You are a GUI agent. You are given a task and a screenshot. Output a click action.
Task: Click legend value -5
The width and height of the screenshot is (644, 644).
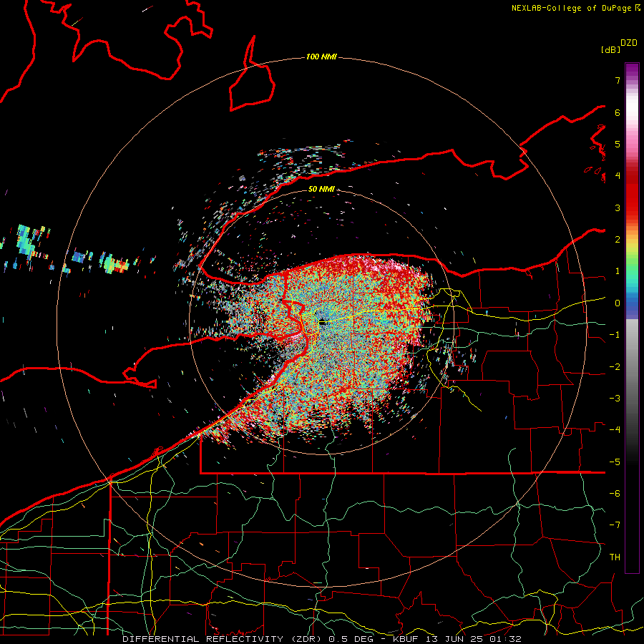615,462
